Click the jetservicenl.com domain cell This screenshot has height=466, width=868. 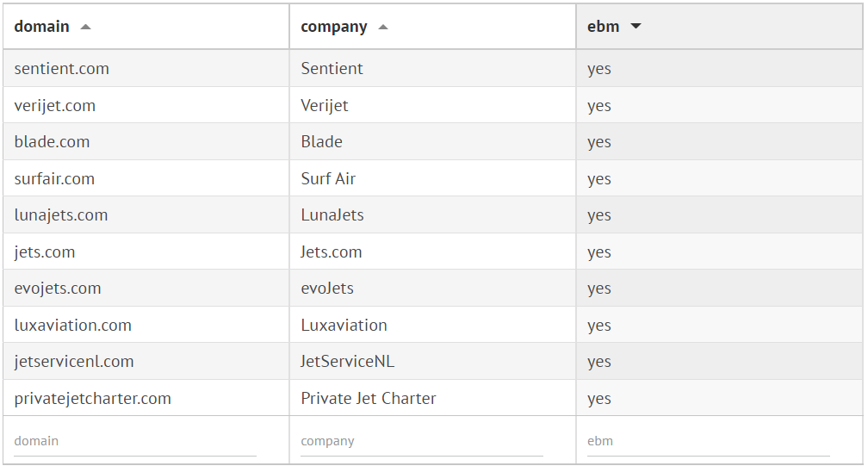pyautogui.click(x=74, y=362)
